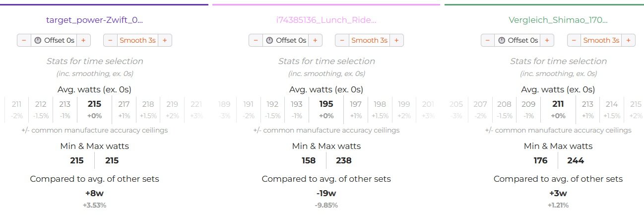The image size is (644, 216).
Task: Click the clock icon in Vergleich_Shimao offset
Action: 502,40
